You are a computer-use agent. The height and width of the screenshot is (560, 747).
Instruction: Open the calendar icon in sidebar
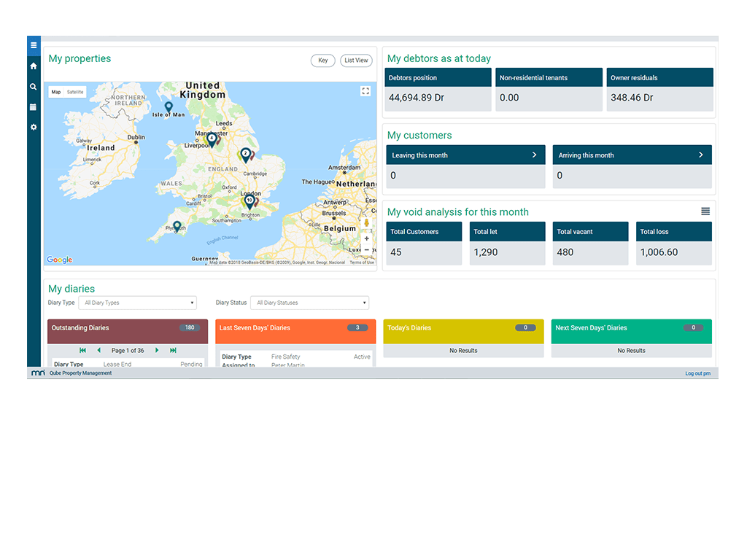(34, 107)
